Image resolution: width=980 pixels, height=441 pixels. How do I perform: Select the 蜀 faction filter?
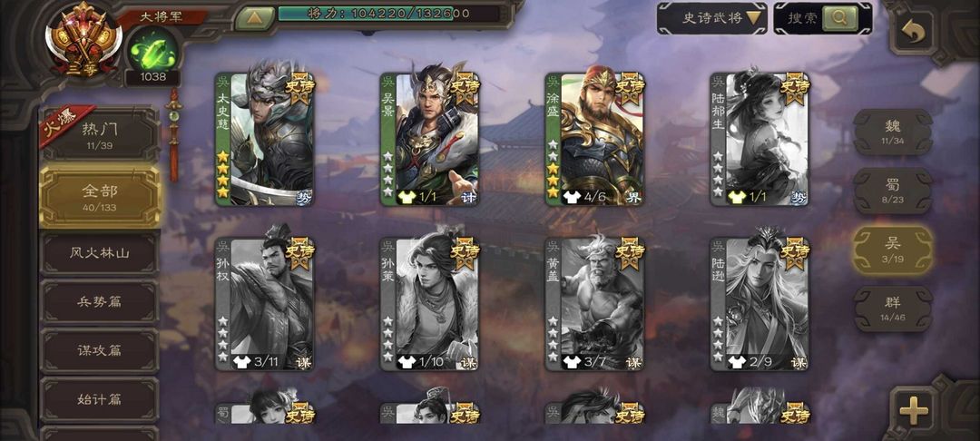[893, 191]
